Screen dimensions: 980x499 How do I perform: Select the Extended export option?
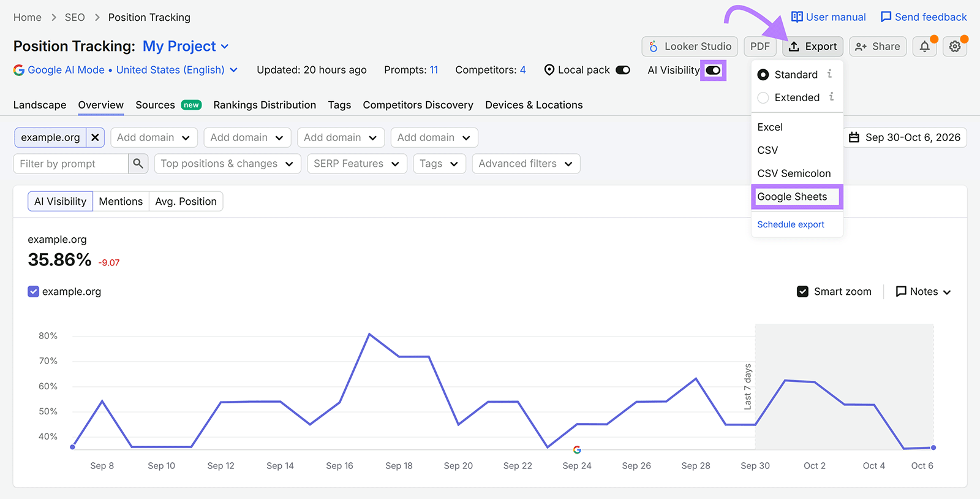(763, 97)
